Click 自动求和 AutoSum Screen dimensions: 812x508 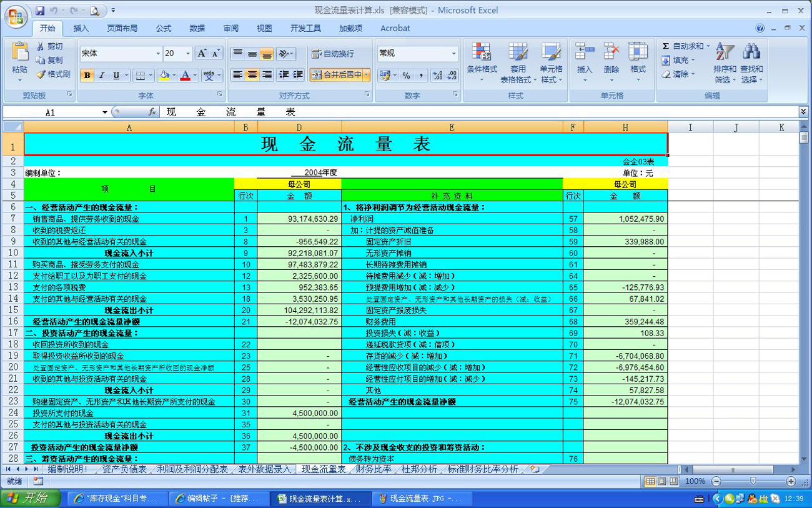click(685, 46)
